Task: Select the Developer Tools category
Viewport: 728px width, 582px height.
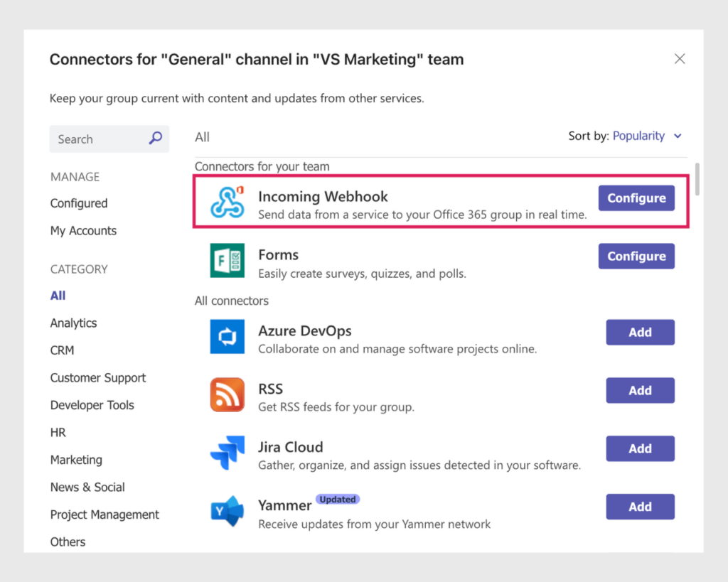Action: [x=92, y=405]
